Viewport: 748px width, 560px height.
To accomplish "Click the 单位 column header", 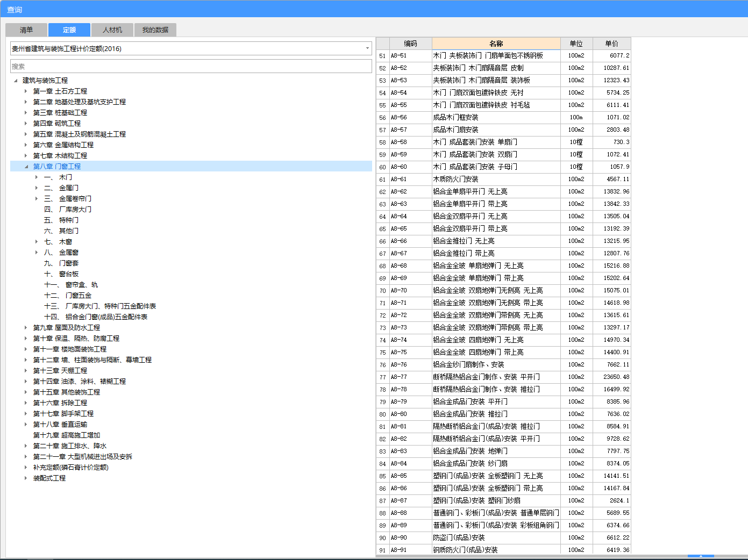I will point(576,44).
